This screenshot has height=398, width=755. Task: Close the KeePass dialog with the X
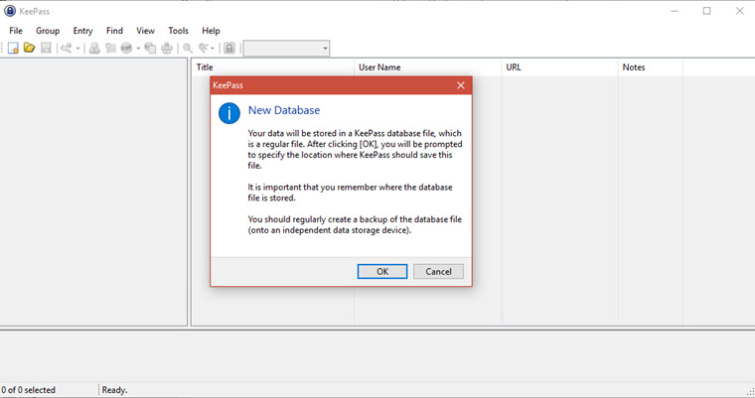pyautogui.click(x=461, y=85)
